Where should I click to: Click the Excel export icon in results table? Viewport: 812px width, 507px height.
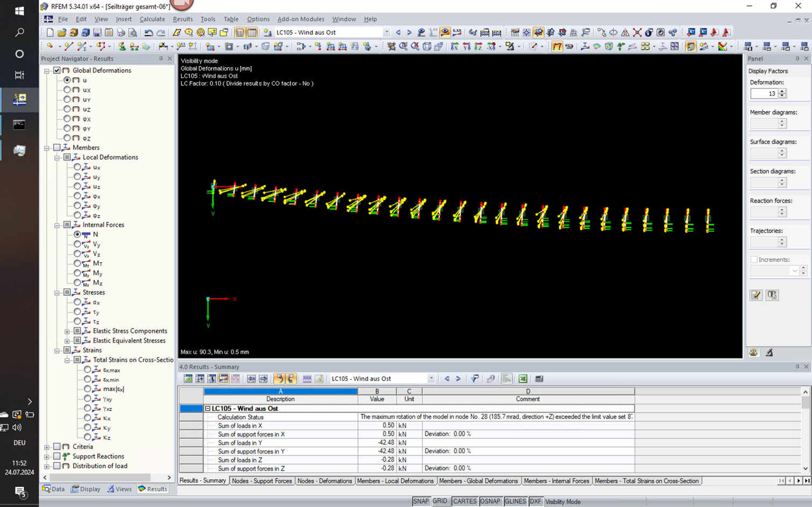(523, 379)
